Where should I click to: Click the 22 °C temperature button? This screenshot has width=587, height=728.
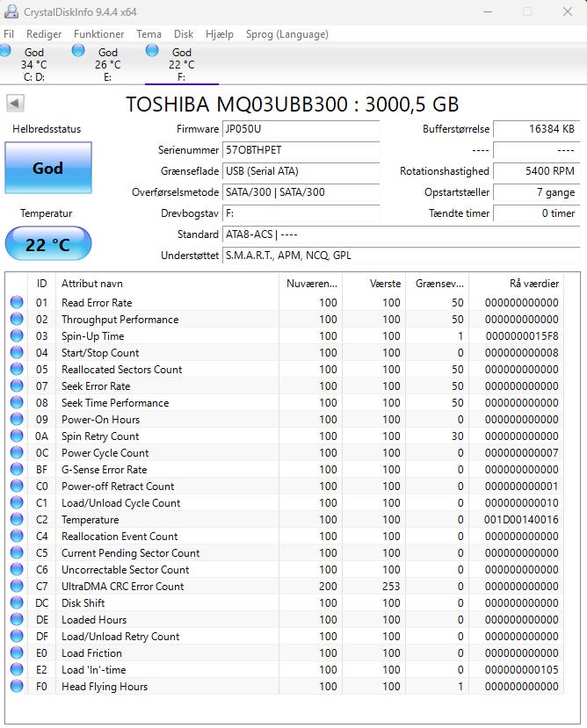[48, 244]
